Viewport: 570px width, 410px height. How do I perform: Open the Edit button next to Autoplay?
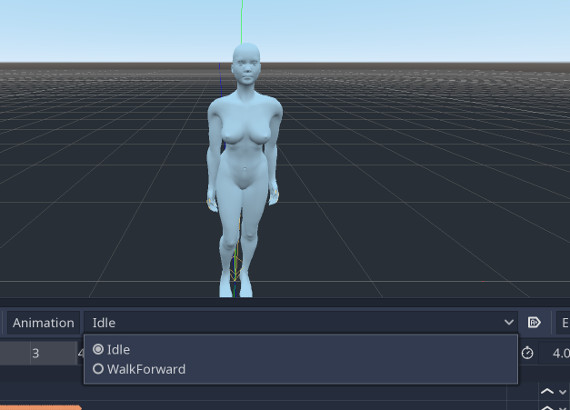click(x=563, y=323)
